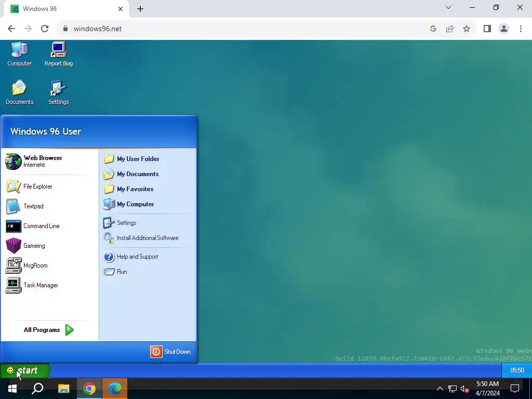
Task: Open the tab search chevron
Action: pyautogui.click(x=448, y=7)
